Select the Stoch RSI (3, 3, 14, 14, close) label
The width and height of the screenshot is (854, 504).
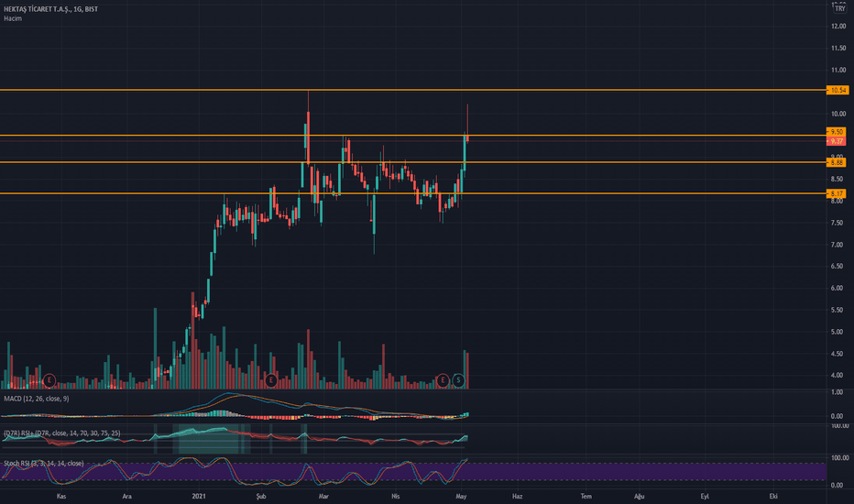(44, 463)
